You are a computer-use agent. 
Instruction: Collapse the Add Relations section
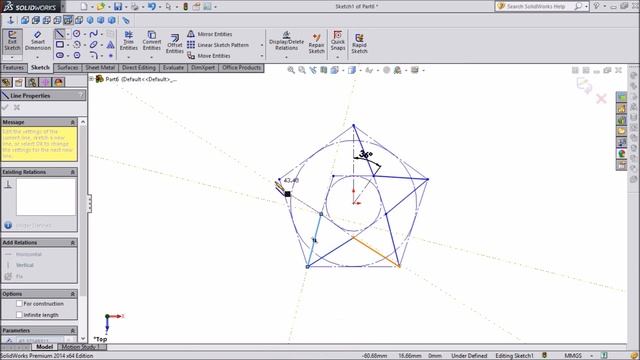[x=73, y=242]
